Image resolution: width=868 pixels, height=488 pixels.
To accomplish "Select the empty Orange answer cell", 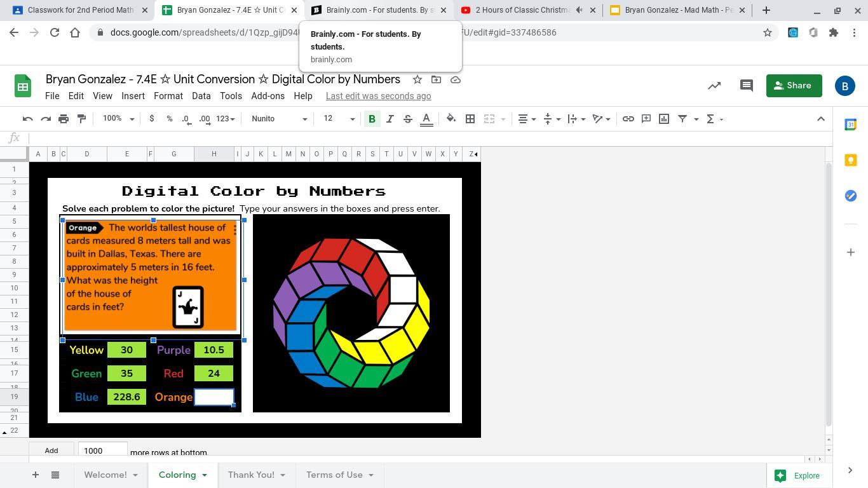I will (x=214, y=397).
